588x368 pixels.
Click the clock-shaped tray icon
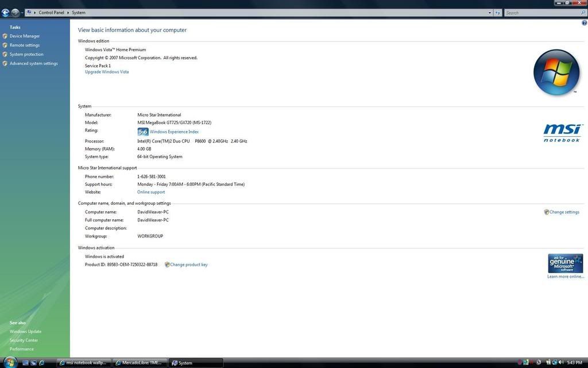pyautogui.click(x=539, y=362)
